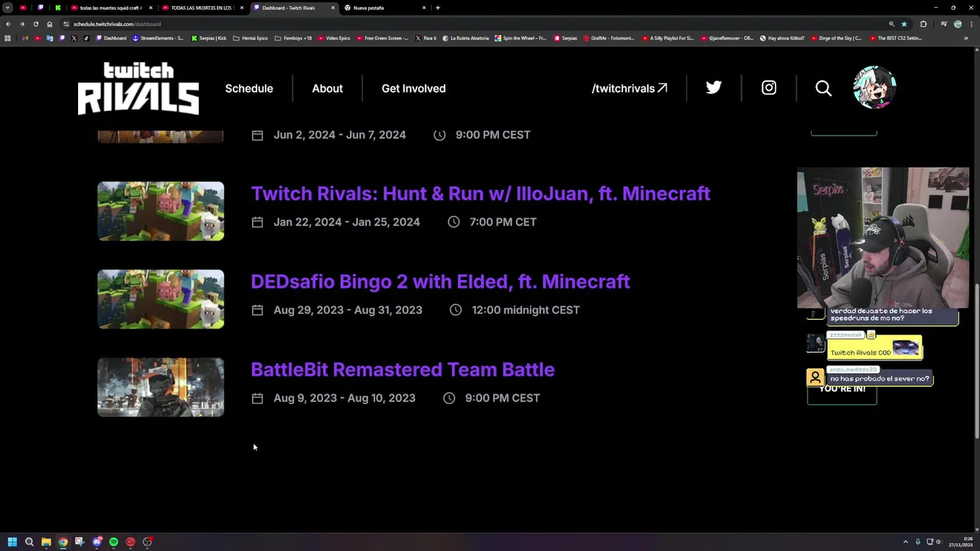Viewport: 980px width, 551px height.
Task: Bookmark this page with the star icon
Action: coord(904,24)
